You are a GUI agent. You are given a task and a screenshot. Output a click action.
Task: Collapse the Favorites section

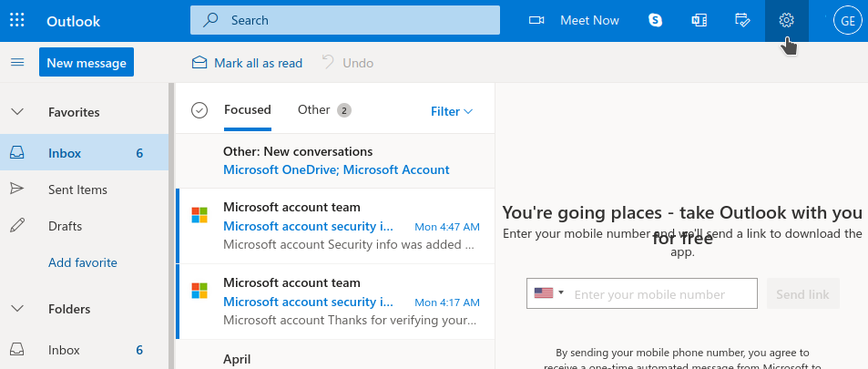click(17, 112)
